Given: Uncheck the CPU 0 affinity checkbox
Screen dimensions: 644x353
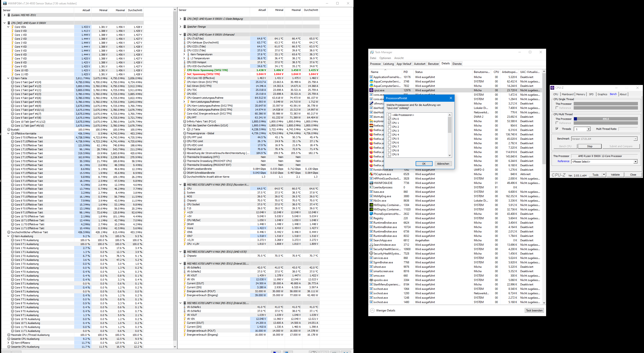Looking at the screenshot, I should point(389,119).
